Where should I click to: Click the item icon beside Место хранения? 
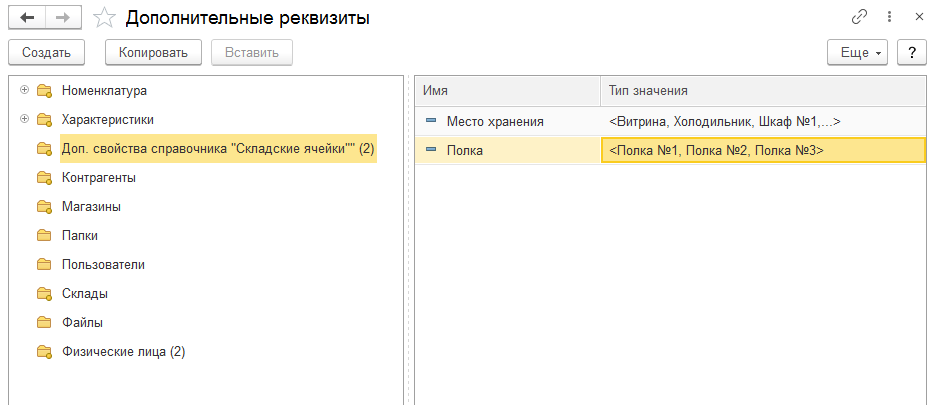(x=431, y=121)
